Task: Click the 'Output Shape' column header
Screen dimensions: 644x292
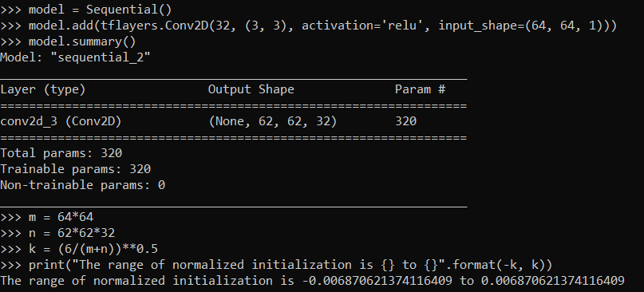Action: [251, 89]
